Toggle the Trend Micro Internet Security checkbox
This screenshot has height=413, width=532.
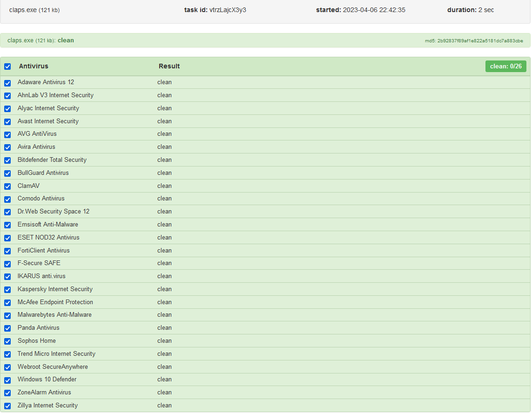tap(7, 354)
